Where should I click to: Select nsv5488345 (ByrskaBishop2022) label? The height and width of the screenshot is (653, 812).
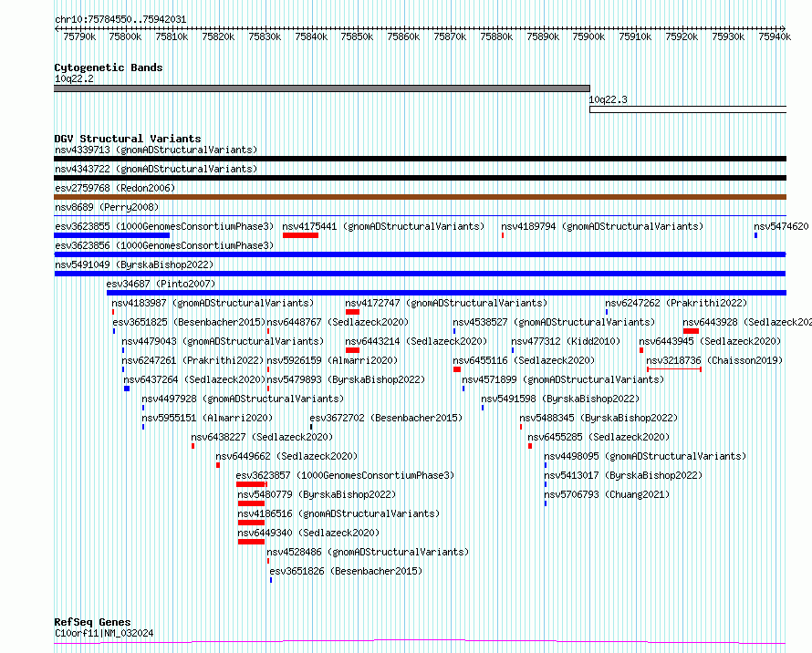pos(599,419)
